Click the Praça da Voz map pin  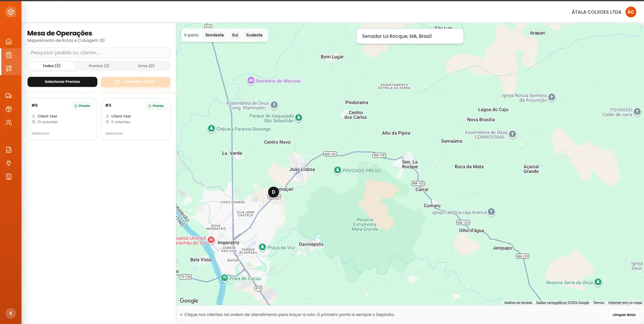[x=262, y=247]
